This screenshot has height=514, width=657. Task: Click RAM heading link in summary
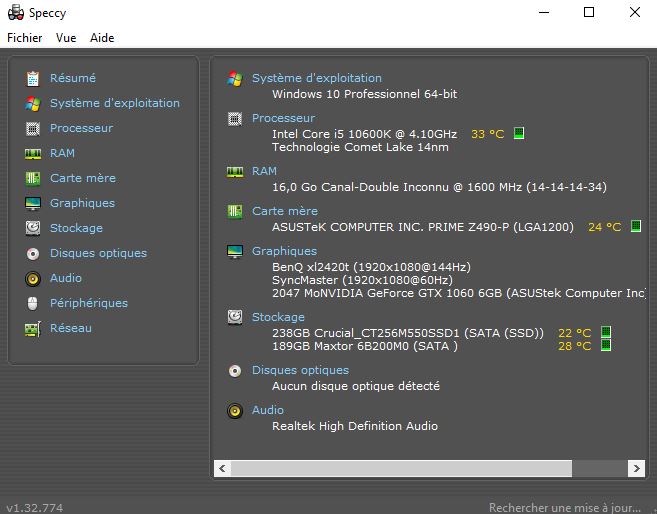[264, 171]
